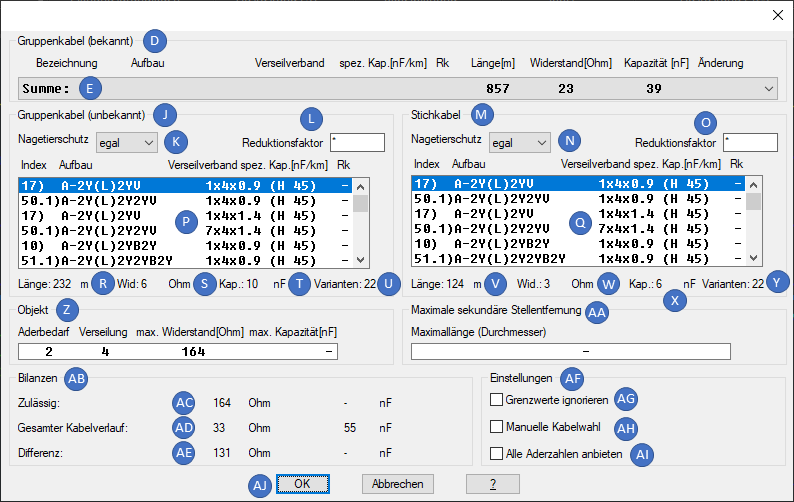Select 10) A-2Y(L)2YB2Y row in Stichkabel list
794x502 pixels.
point(578,244)
